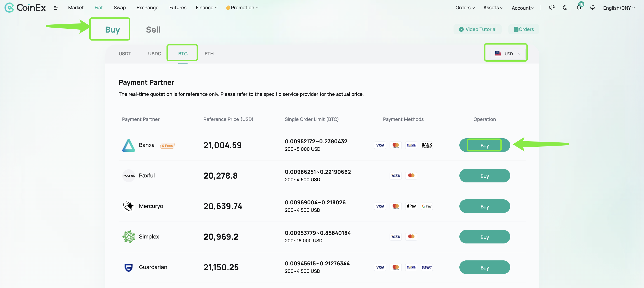Open the video tutorial

point(477,29)
